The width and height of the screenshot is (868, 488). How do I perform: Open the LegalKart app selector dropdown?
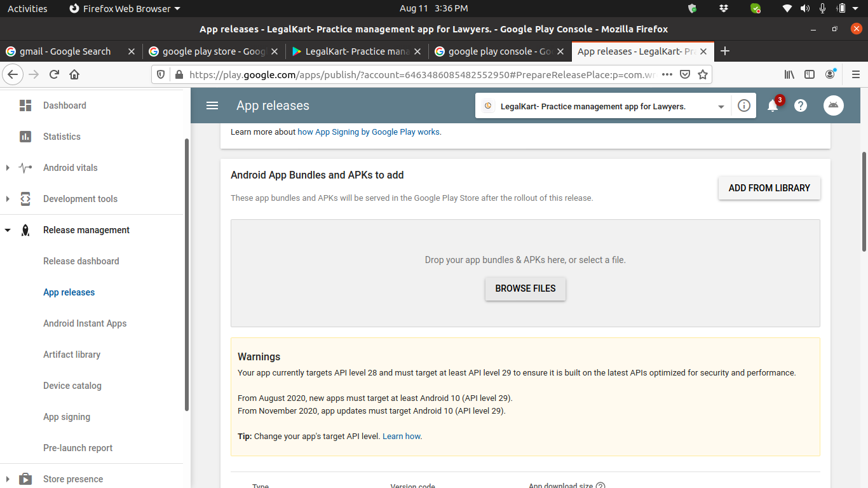(721, 107)
